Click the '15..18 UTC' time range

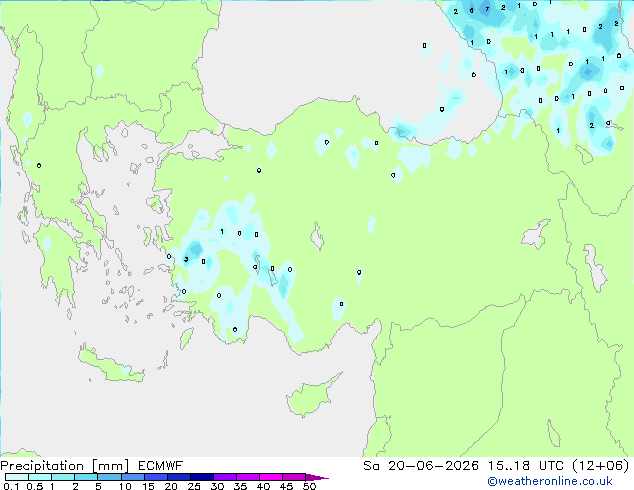[x=526, y=466]
